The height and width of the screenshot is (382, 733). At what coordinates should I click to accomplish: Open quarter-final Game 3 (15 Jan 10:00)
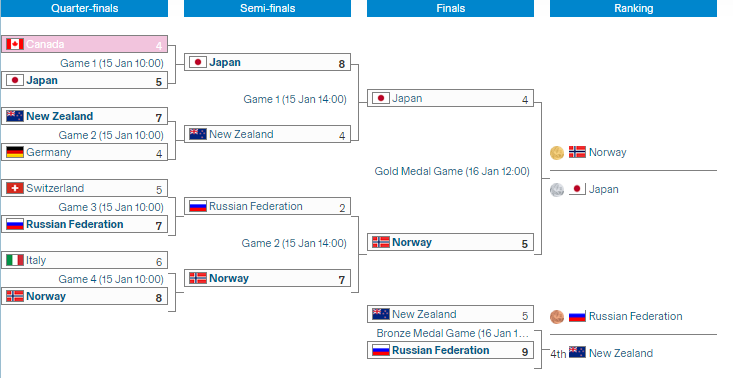(x=111, y=207)
